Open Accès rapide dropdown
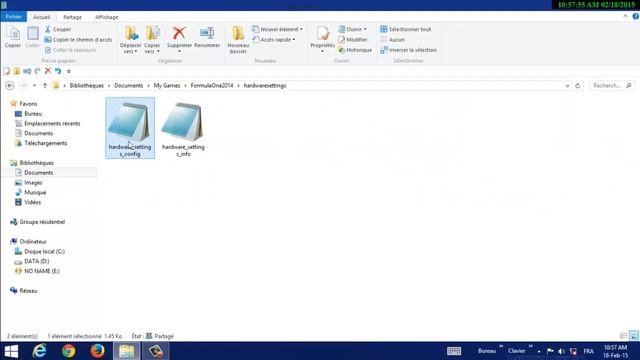640x360 pixels. 274,40
